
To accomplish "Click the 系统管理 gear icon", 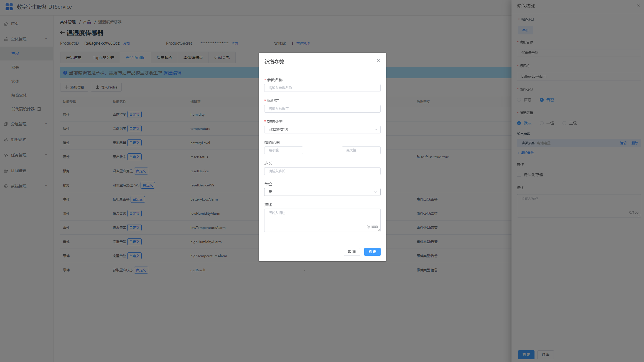I will pyautogui.click(x=6, y=186).
